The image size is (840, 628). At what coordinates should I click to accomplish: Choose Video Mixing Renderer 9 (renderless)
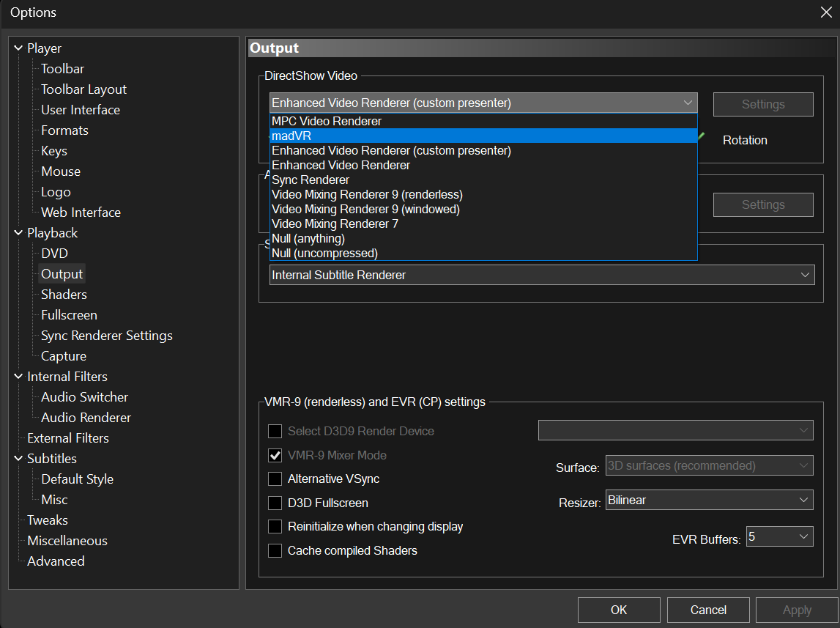(483, 194)
